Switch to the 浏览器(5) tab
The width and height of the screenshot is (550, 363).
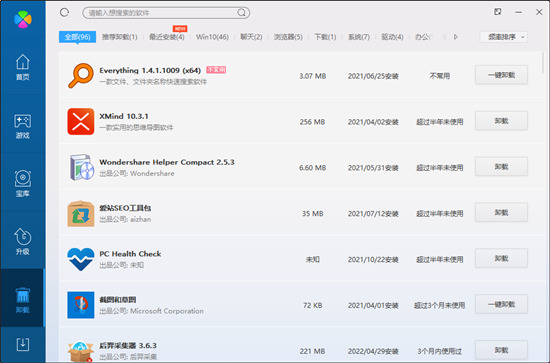click(288, 37)
